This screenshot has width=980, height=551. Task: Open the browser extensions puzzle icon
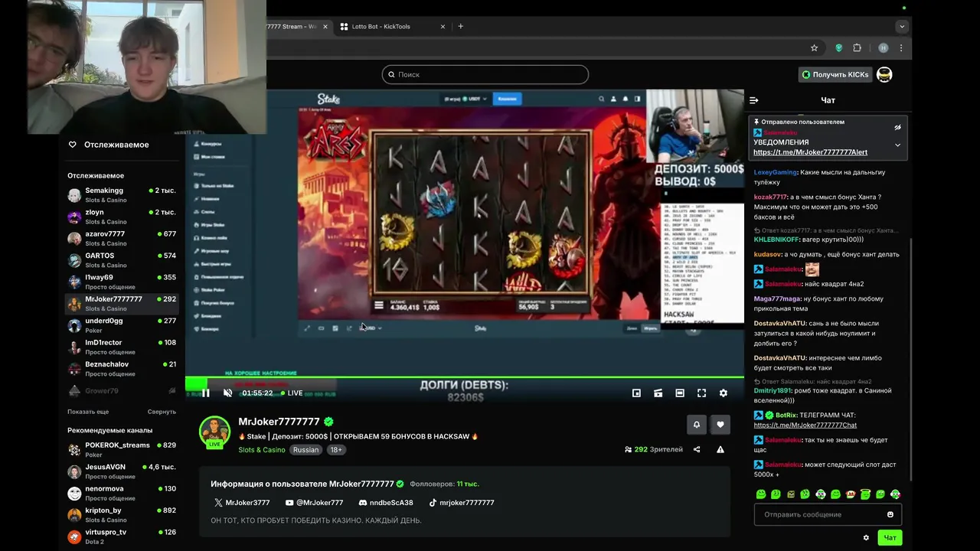click(x=857, y=47)
